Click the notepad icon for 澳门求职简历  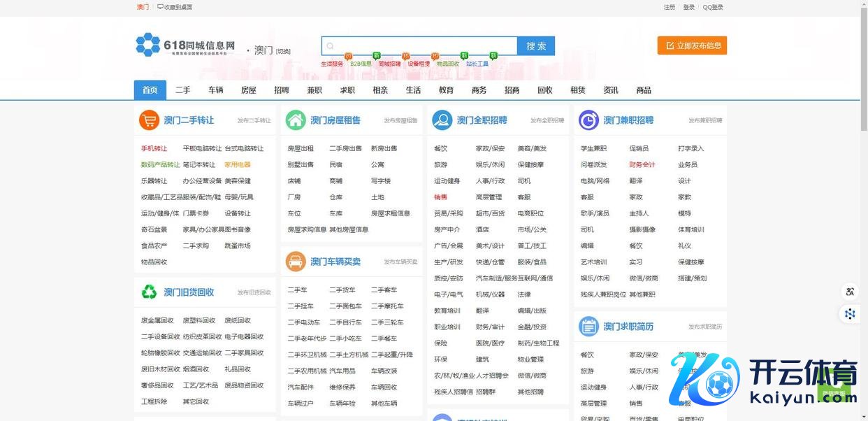tap(588, 327)
